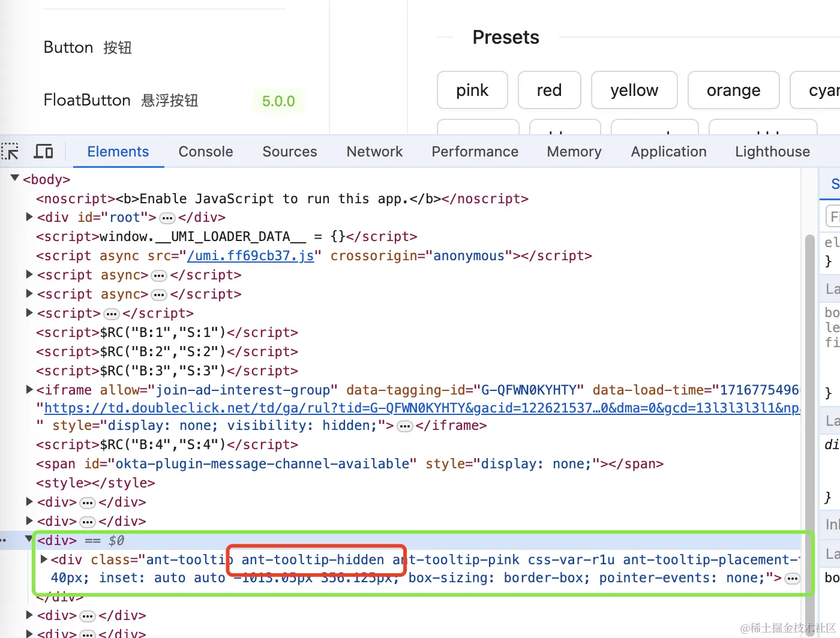The height and width of the screenshot is (638, 840).
Task: Expand the iframe join-ad-interest-group node
Action: (x=29, y=389)
